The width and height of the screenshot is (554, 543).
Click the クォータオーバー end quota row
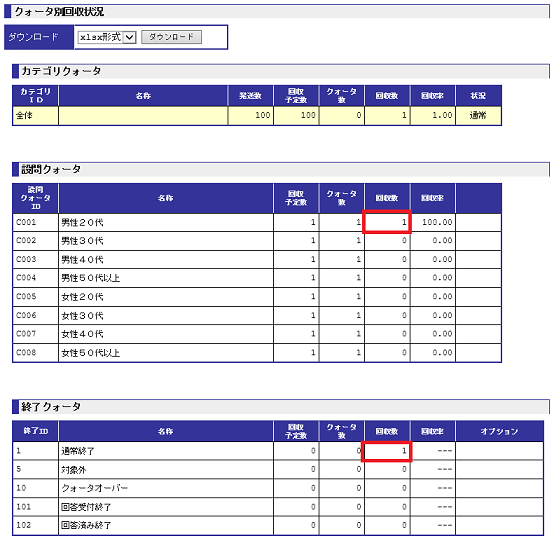(278, 488)
